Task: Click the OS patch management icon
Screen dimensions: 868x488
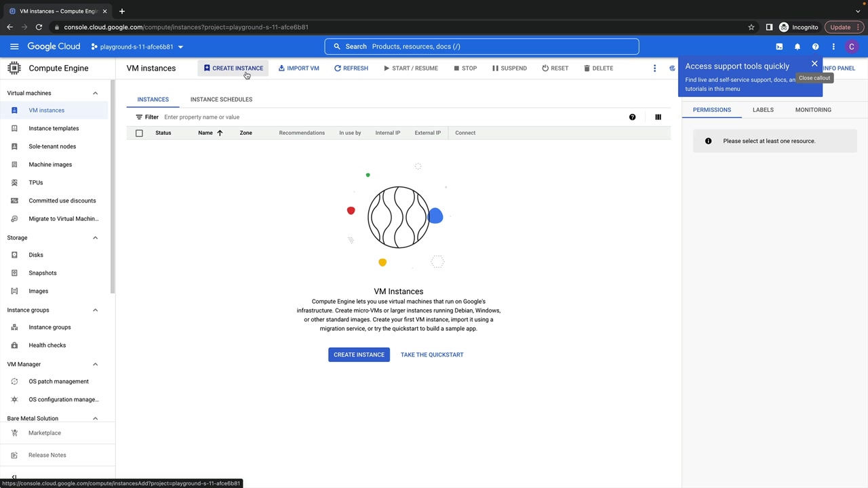Action: tap(14, 382)
